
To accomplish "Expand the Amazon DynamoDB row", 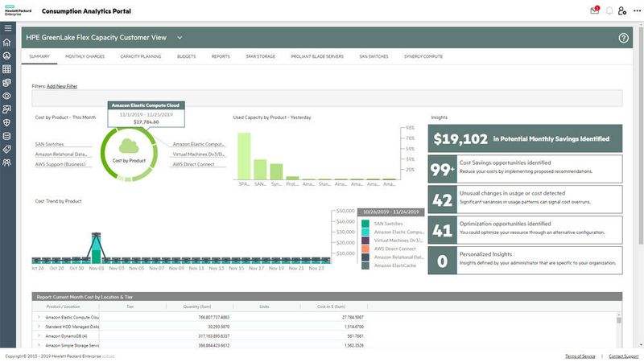I will point(39,336).
